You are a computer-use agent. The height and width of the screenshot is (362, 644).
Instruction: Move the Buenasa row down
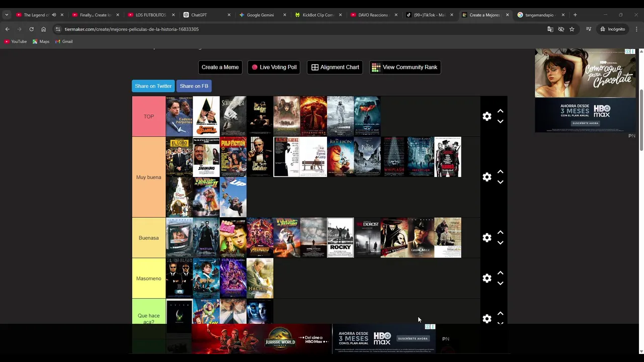[x=500, y=242]
